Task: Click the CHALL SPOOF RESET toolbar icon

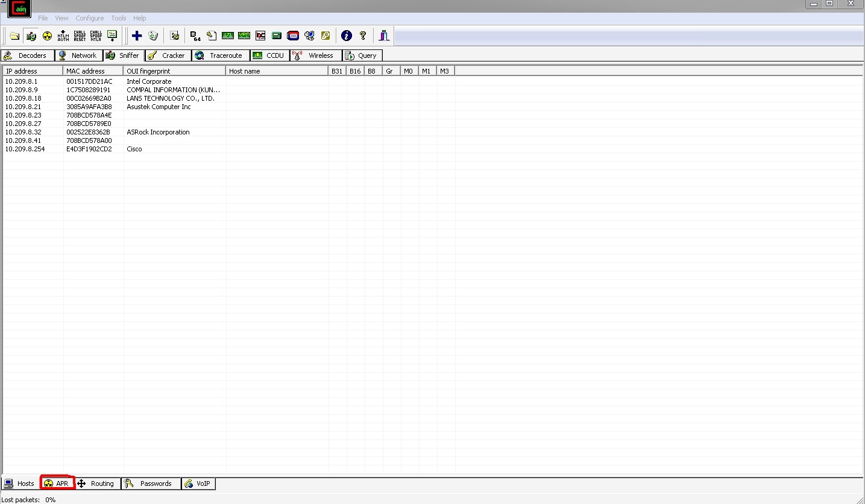Action: tap(80, 36)
